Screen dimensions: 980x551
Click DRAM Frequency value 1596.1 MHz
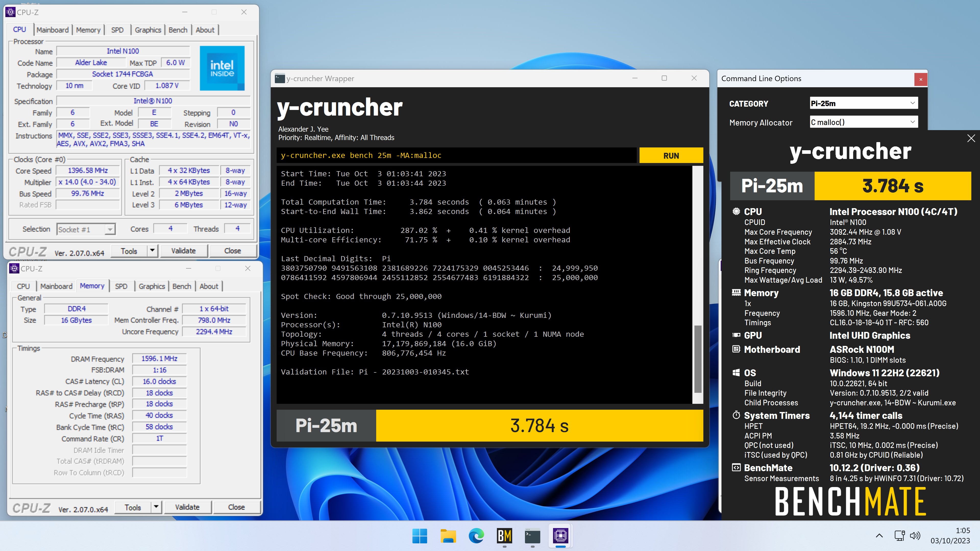(160, 359)
